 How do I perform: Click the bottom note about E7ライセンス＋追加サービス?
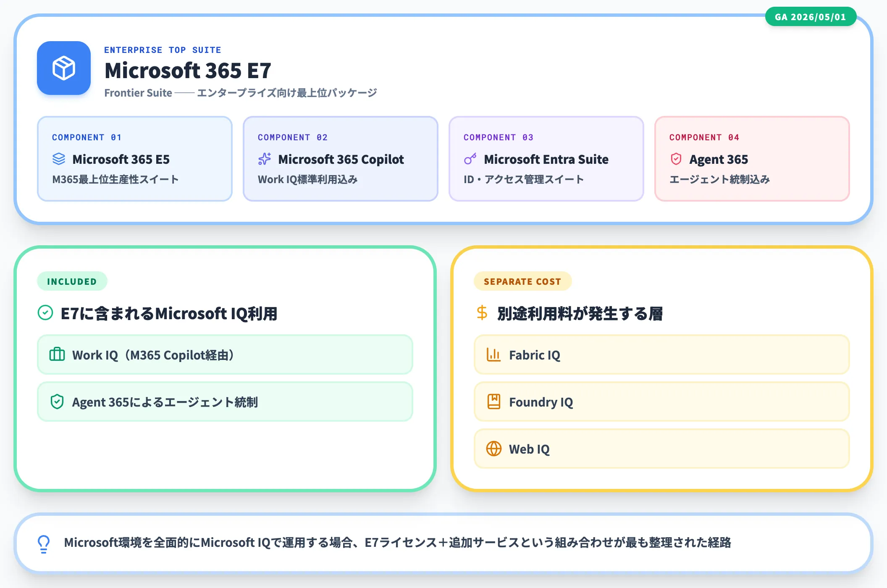click(398, 543)
